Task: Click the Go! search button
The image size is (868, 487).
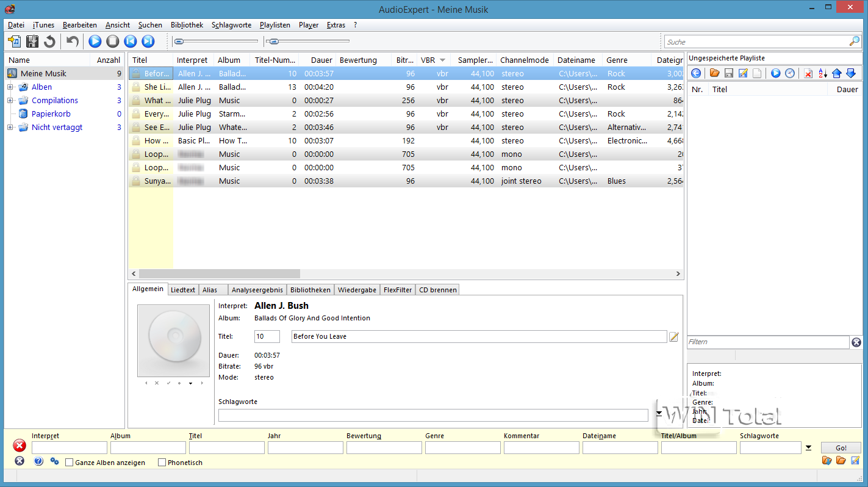Action: (x=841, y=448)
